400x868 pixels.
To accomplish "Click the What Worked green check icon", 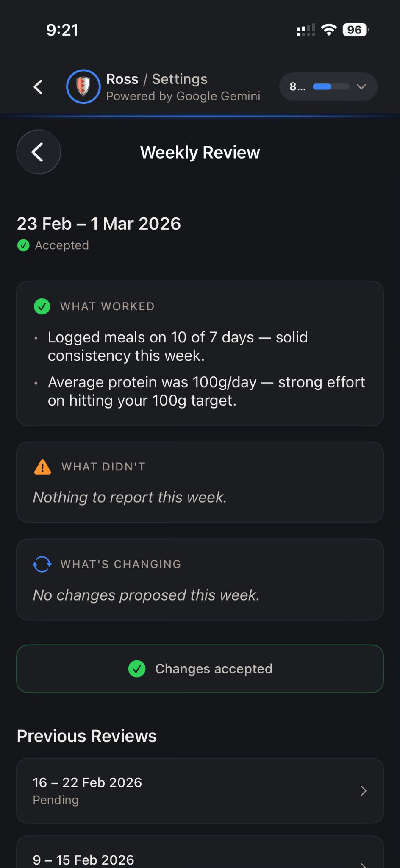I will point(42,306).
